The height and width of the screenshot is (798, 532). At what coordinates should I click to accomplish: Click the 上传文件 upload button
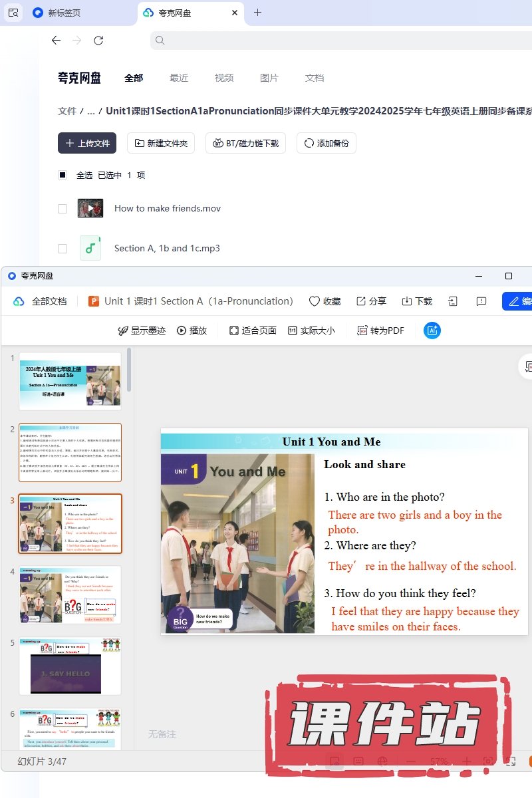click(87, 143)
